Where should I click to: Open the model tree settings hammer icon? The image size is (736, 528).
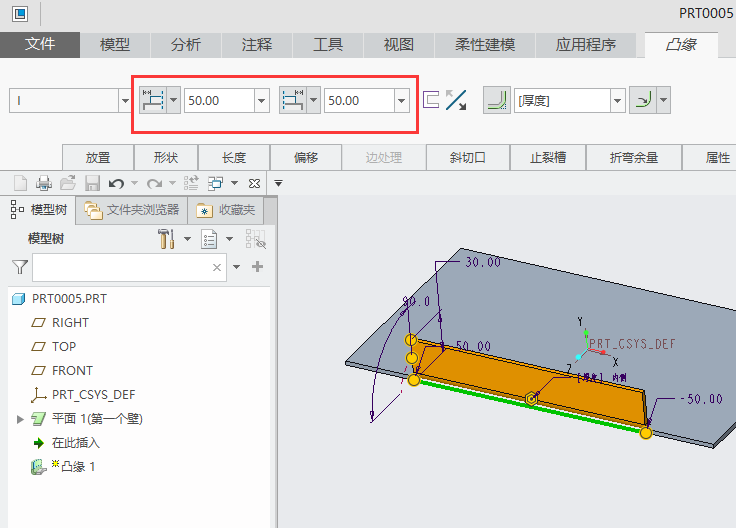[167, 239]
